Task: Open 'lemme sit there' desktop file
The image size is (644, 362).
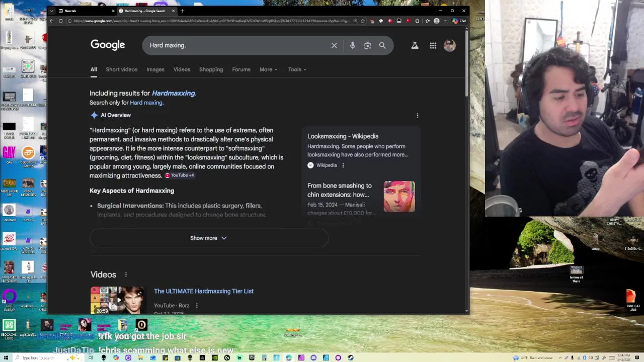Action: click(577, 275)
